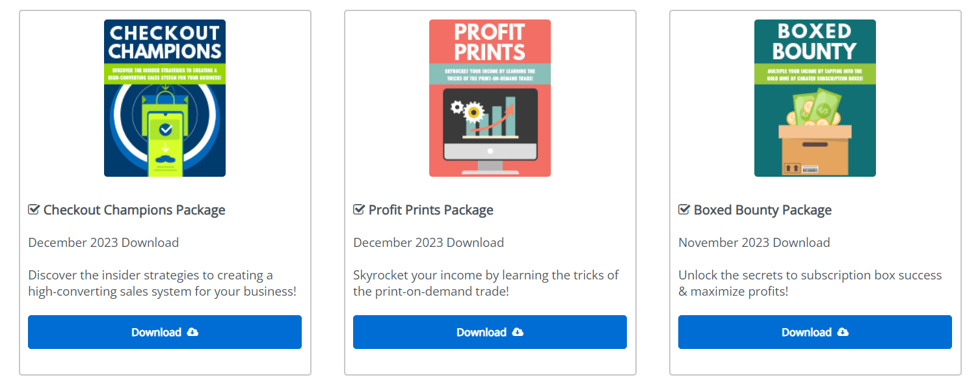Download the Checkout Champions Package
The image size is (980, 386).
coord(165,332)
